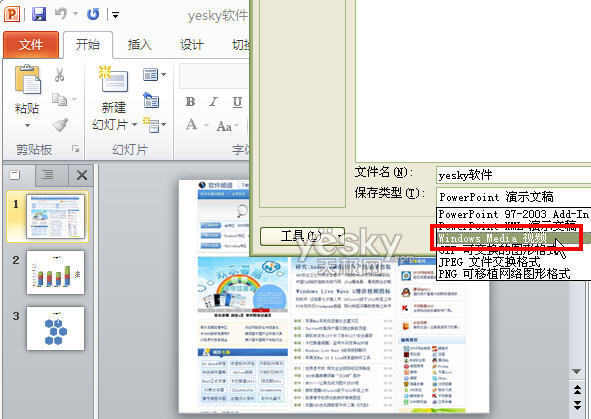
Task: Click the 文件名 filename input field
Action: [513, 175]
